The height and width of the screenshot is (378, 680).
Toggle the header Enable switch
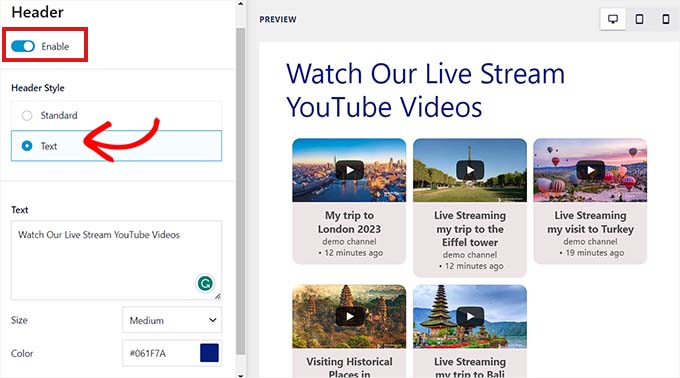pyautogui.click(x=23, y=46)
